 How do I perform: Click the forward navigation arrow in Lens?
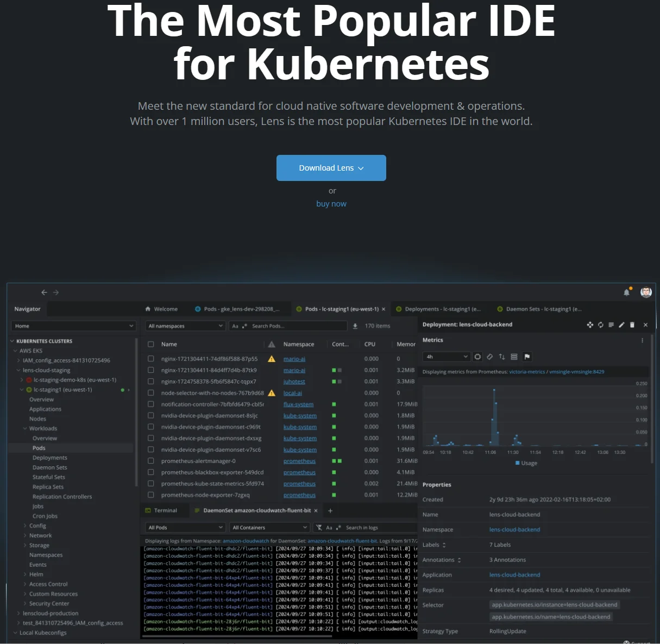pos(56,292)
